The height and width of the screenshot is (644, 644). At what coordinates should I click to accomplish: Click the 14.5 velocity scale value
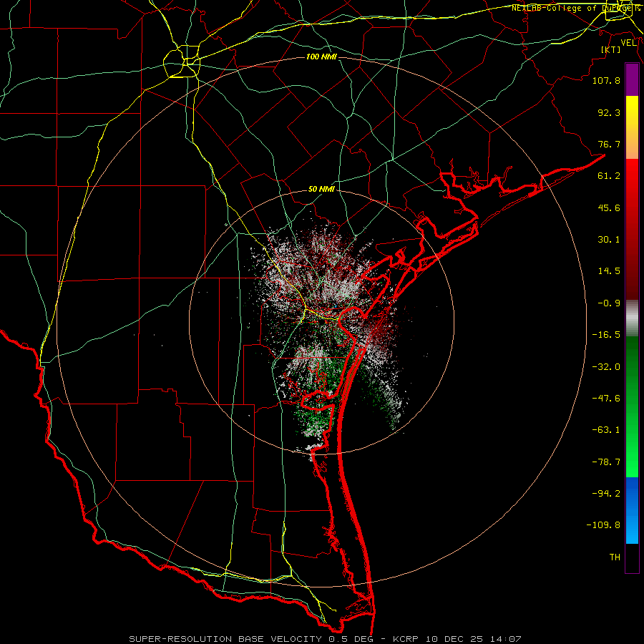tap(609, 271)
